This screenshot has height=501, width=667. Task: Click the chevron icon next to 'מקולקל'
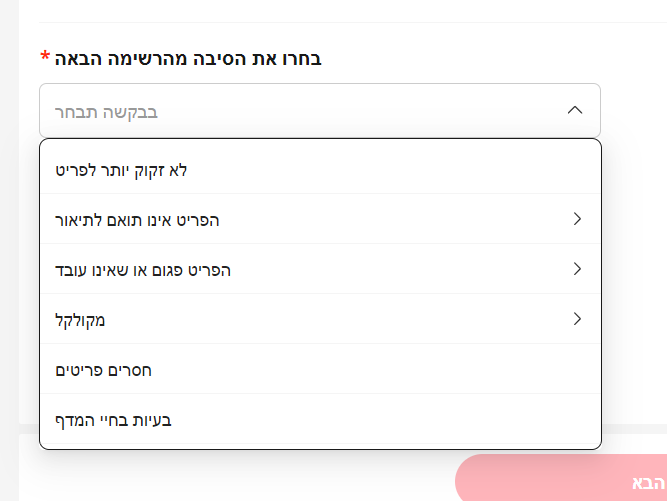click(x=577, y=319)
